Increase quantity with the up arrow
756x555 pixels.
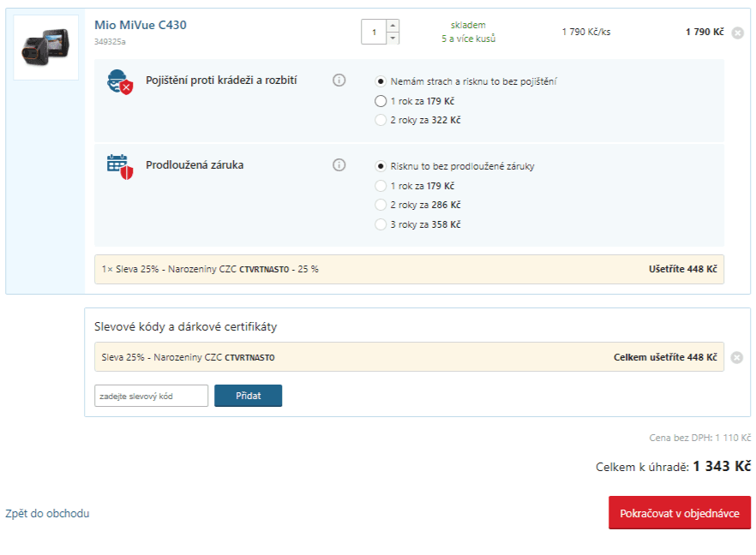click(393, 26)
